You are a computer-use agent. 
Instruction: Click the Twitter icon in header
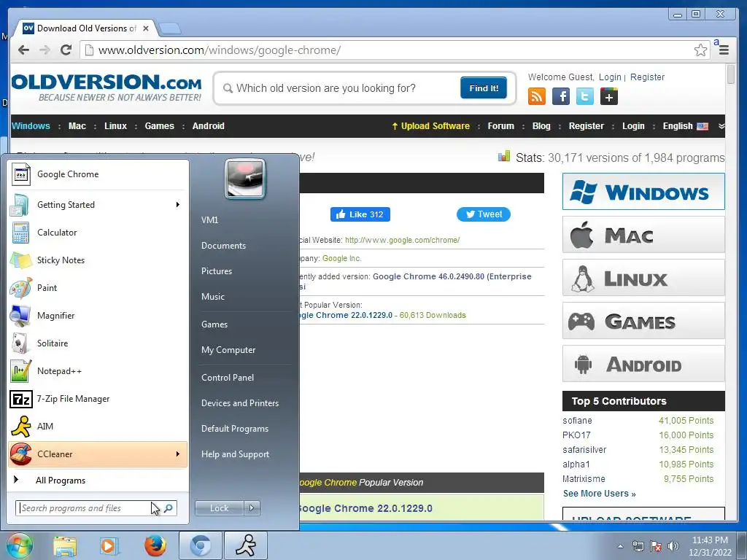584,97
